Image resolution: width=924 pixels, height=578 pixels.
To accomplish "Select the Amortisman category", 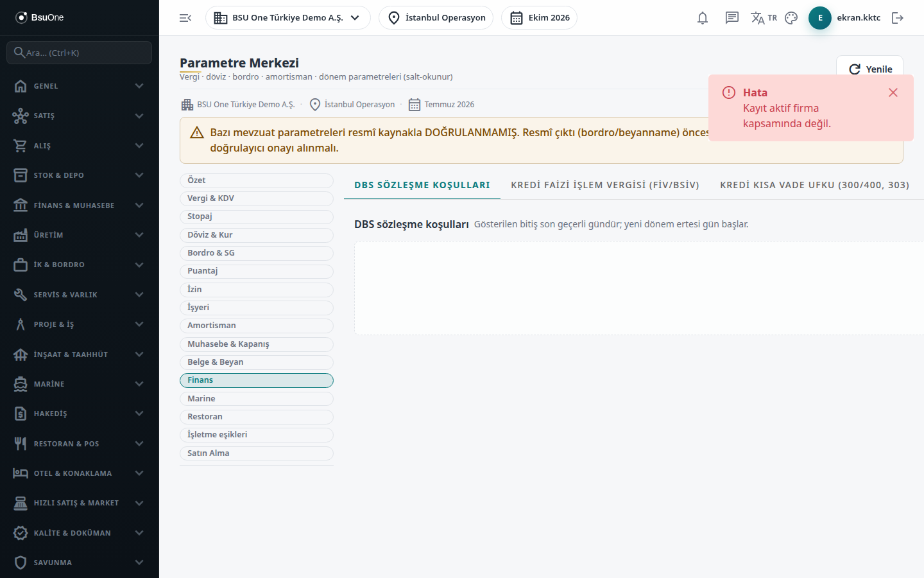I will coord(257,326).
